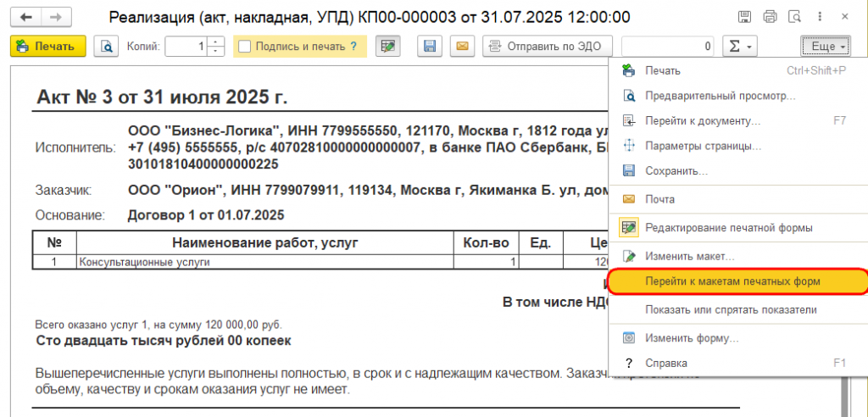Open the Подпись и печать help question mark
The width and height of the screenshot is (868, 417).
(353, 47)
